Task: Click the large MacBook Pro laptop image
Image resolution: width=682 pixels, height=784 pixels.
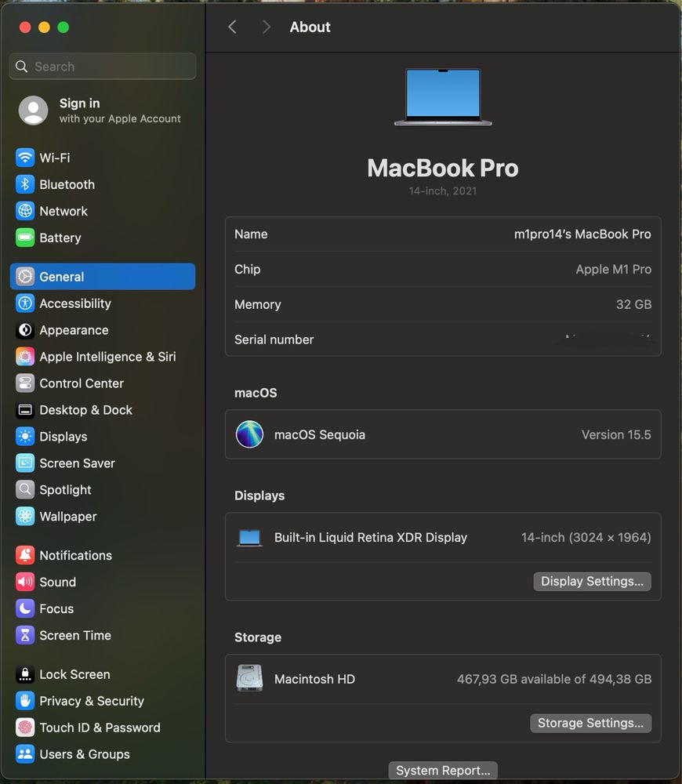Action: (x=443, y=97)
